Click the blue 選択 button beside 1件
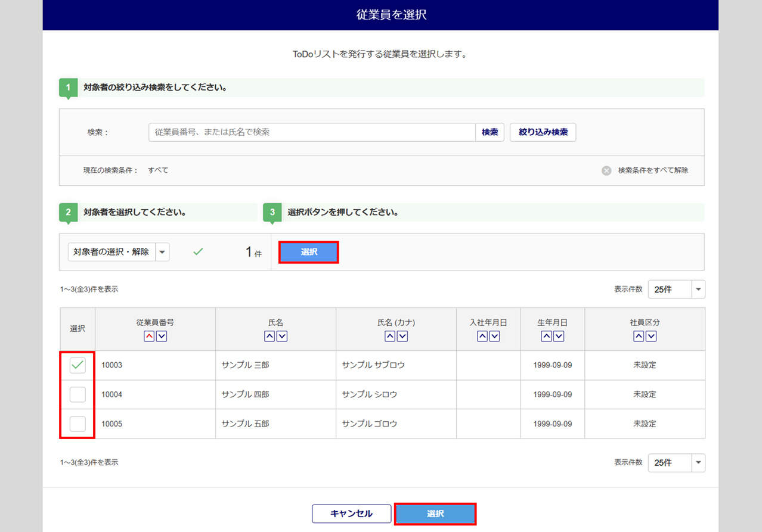The height and width of the screenshot is (532, 762). 309,252
